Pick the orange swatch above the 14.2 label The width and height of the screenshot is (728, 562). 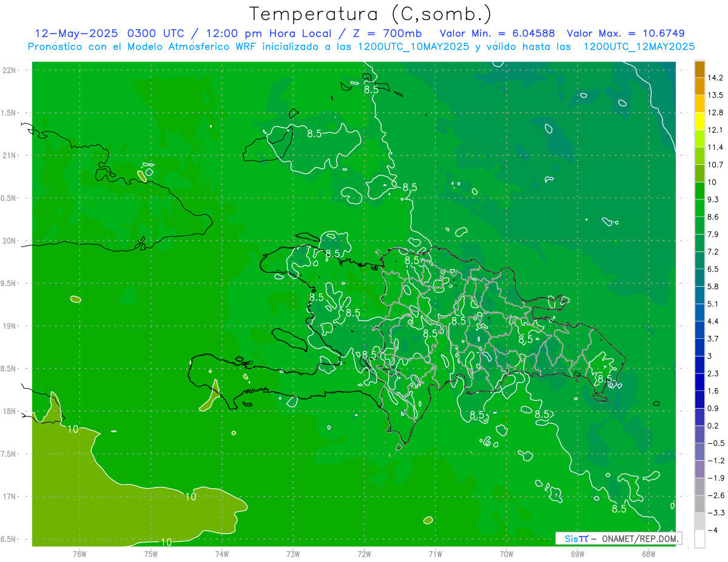point(699,69)
